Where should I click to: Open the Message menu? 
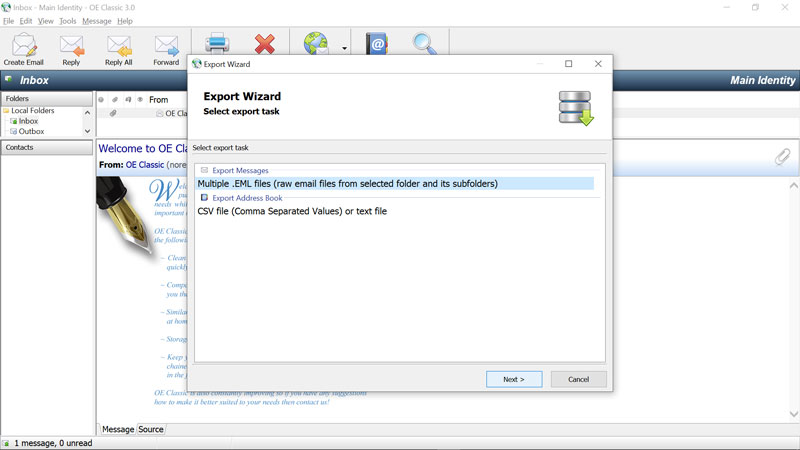(x=96, y=21)
